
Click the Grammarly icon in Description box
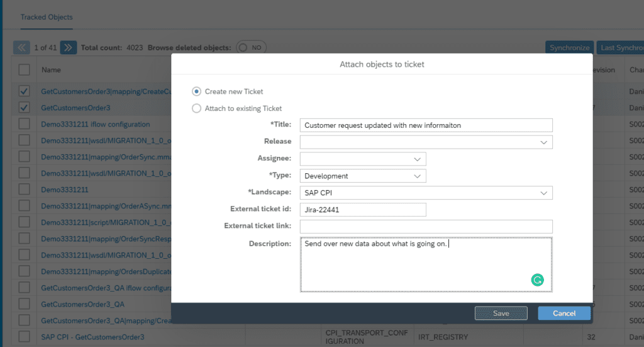(x=537, y=280)
